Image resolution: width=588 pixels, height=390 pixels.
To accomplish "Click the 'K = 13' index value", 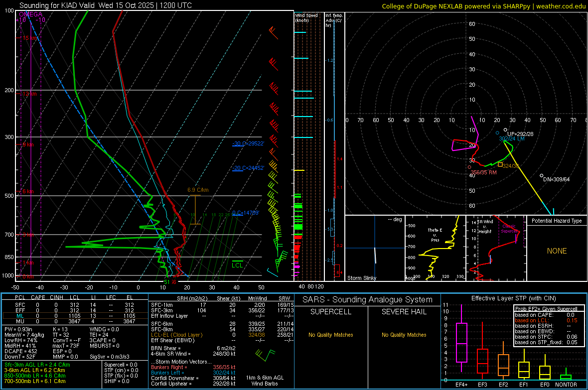I will pos(60,329).
